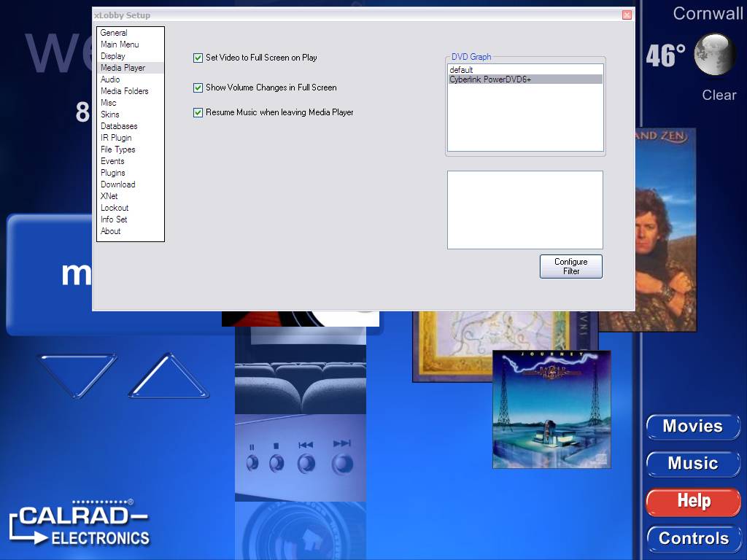The image size is (747, 560).
Task: Click the next track knob
Action: coord(342,463)
